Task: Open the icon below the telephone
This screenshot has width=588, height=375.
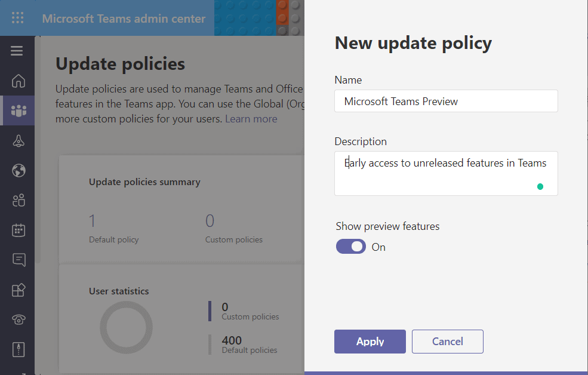Action: click(x=19, y=349)
